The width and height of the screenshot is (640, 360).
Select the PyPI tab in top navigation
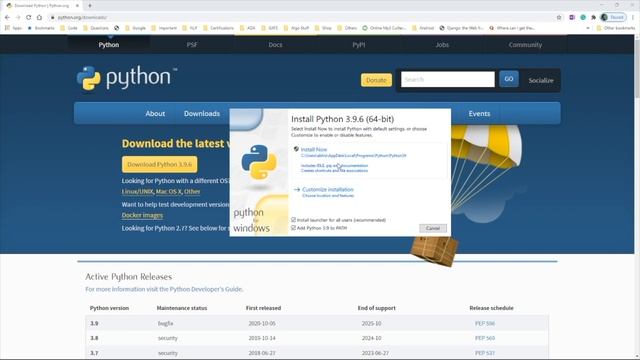358,44
